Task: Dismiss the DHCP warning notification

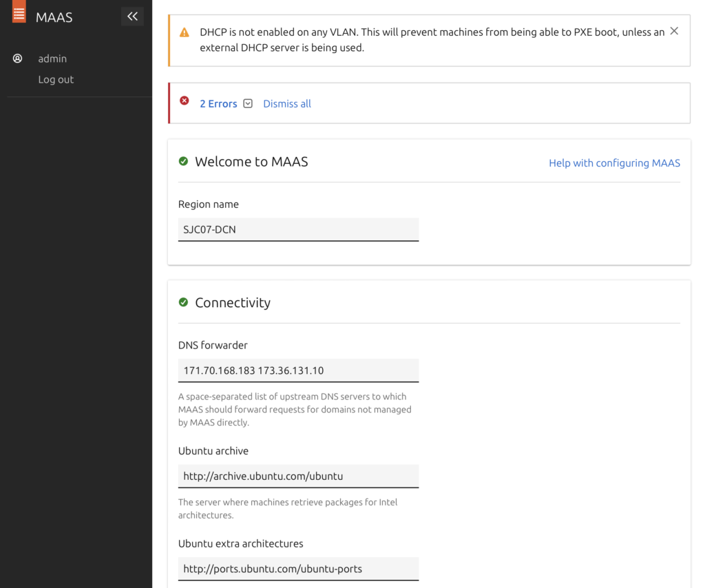Action: [x=674, y=31]
